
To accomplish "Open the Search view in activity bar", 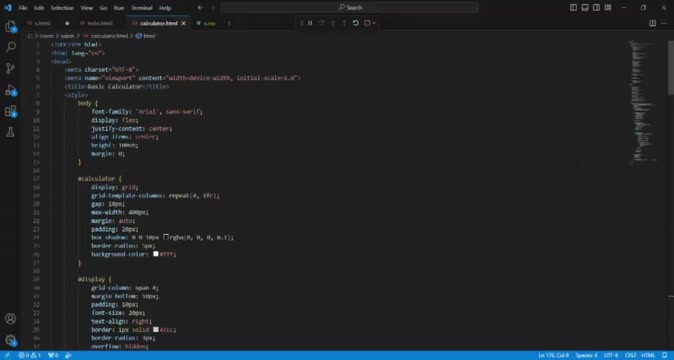I will pyautogui.click(x=10, y=47).
